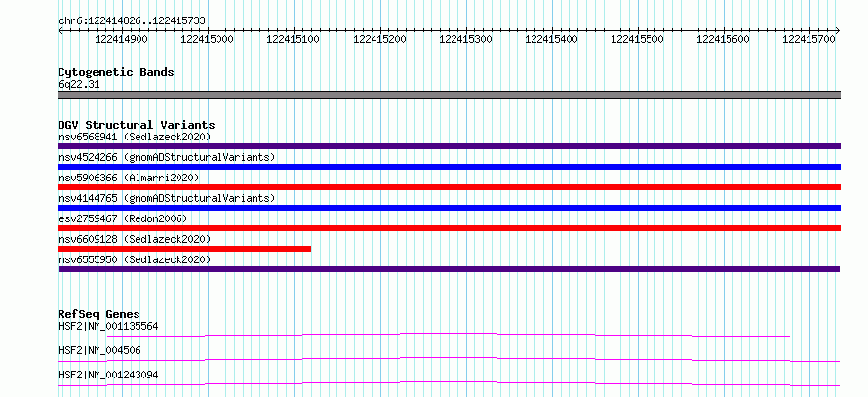Click the nsv4144765 gnomAD variant label
The image size is (868, 397).
(x=167, y=198)
